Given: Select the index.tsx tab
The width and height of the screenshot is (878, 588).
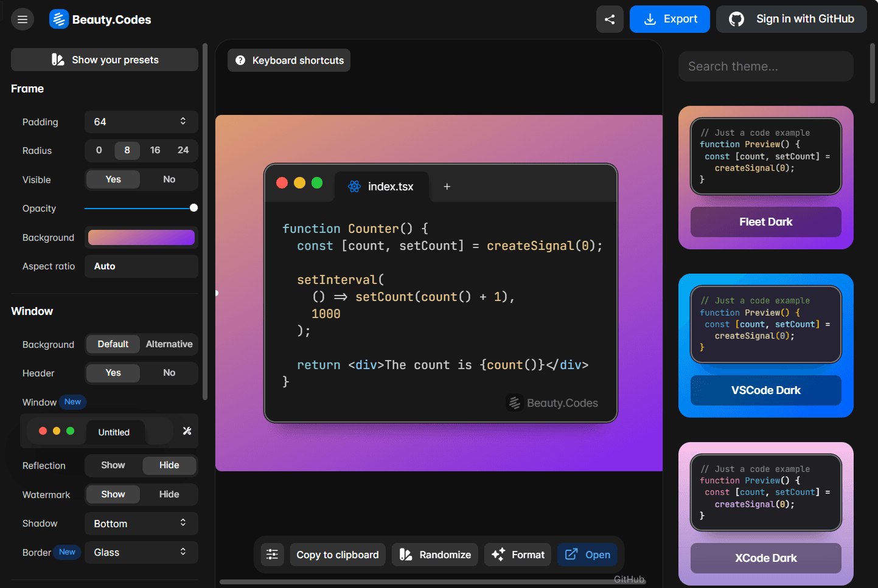Looking at the screenshot, I should [x=382, y=187].
